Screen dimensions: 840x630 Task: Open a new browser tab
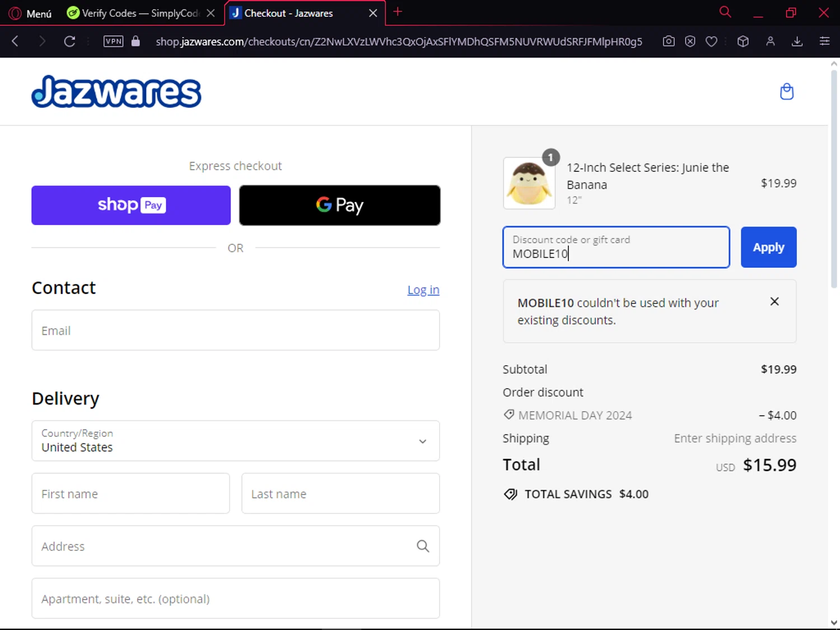coord(398,12)
